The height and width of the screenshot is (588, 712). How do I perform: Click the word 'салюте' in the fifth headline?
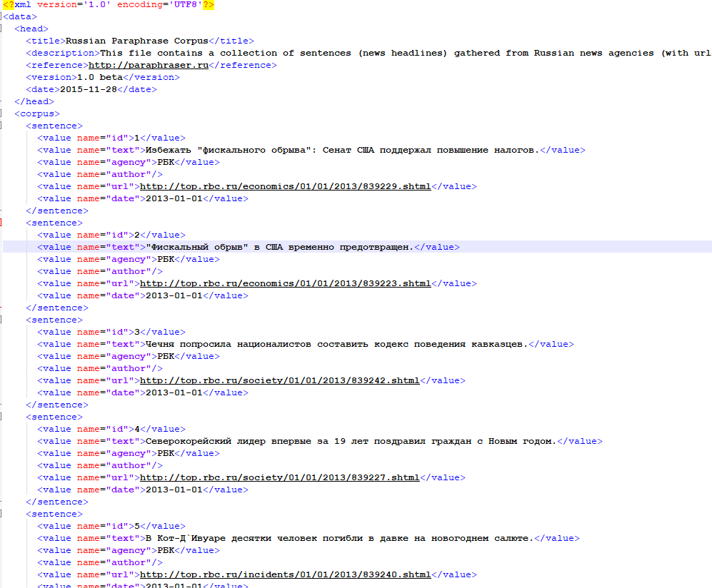coord(511,539)
